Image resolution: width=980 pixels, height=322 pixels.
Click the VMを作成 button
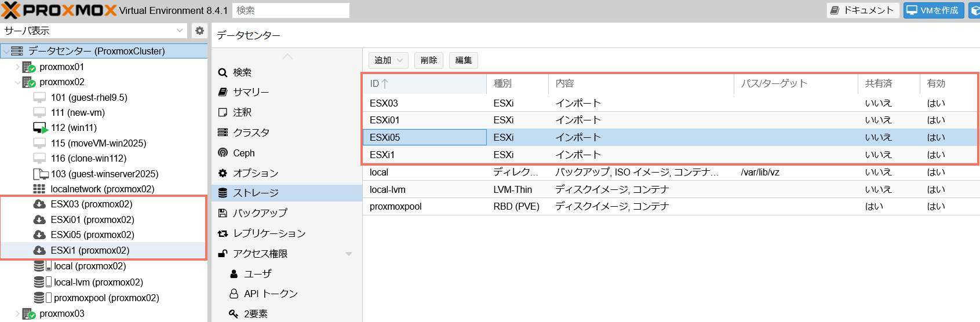(933, 10)
